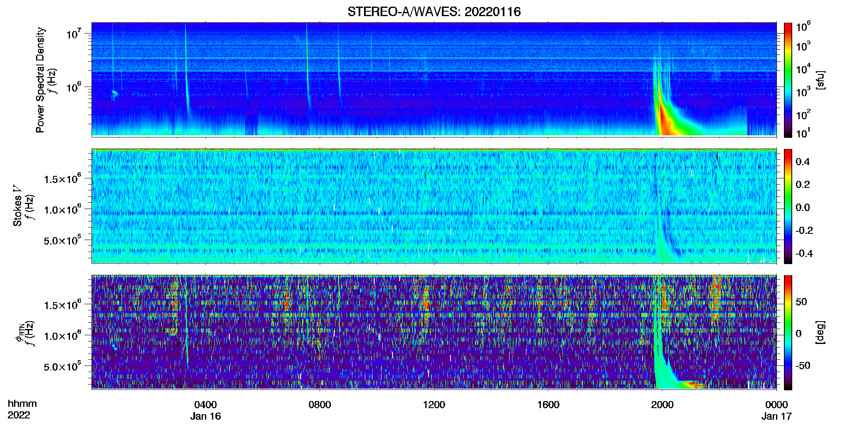Click the Stokes V spectrogram panel

coord(434,206)
